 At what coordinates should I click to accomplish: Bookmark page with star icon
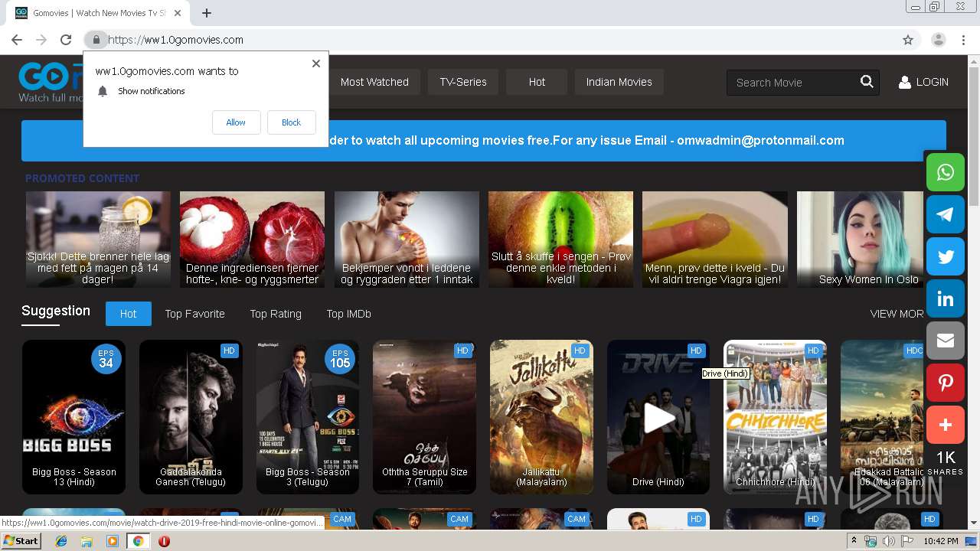(908, 40)
